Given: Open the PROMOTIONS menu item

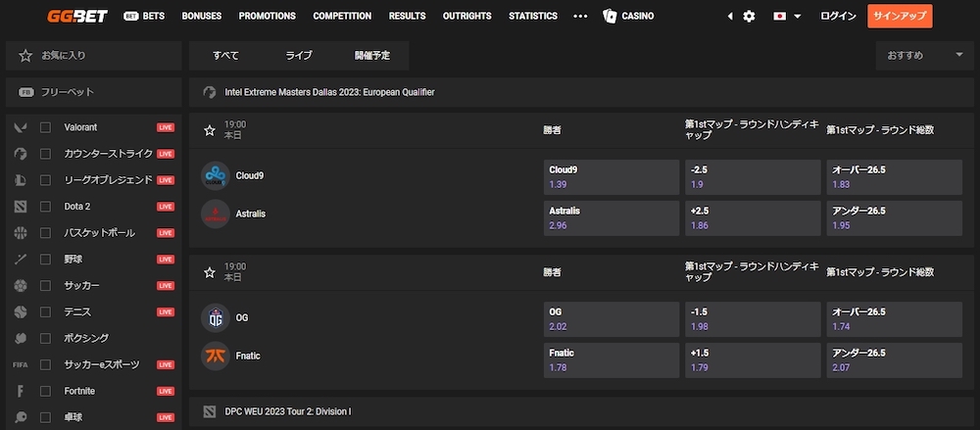Looking at the screenshot, I should 268,17.
